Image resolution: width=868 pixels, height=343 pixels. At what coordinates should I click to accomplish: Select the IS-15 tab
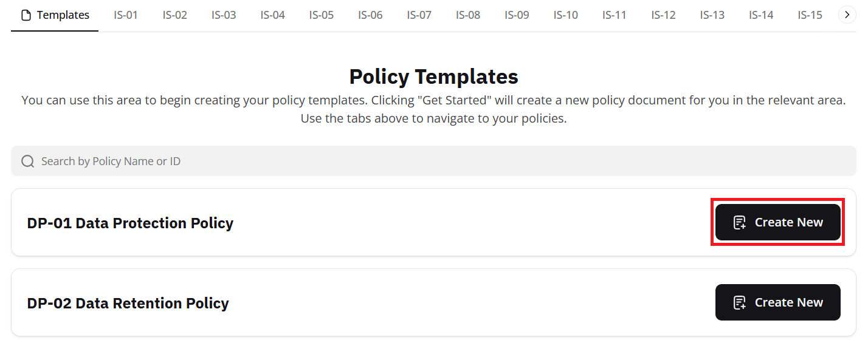tap(810, 15)
